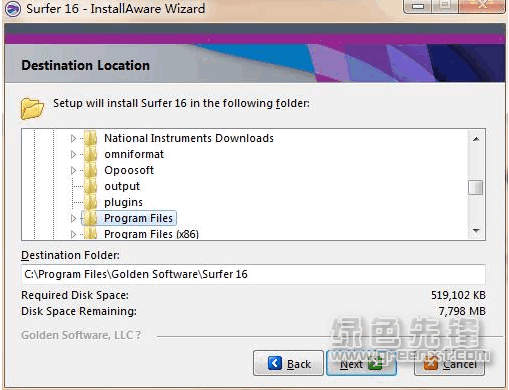Click the Golden Software, LLC text
This screenshot has width=509, height=390.
81,335
